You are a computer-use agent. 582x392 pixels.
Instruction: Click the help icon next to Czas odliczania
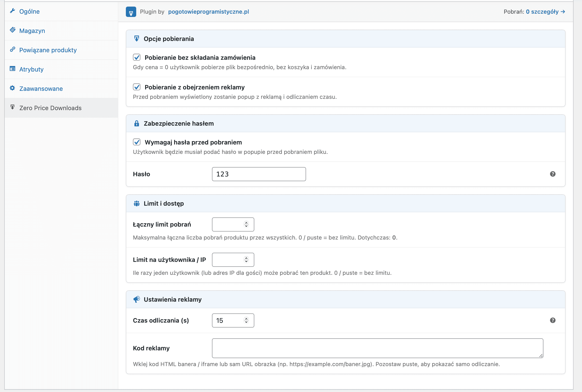pos(553,320)
